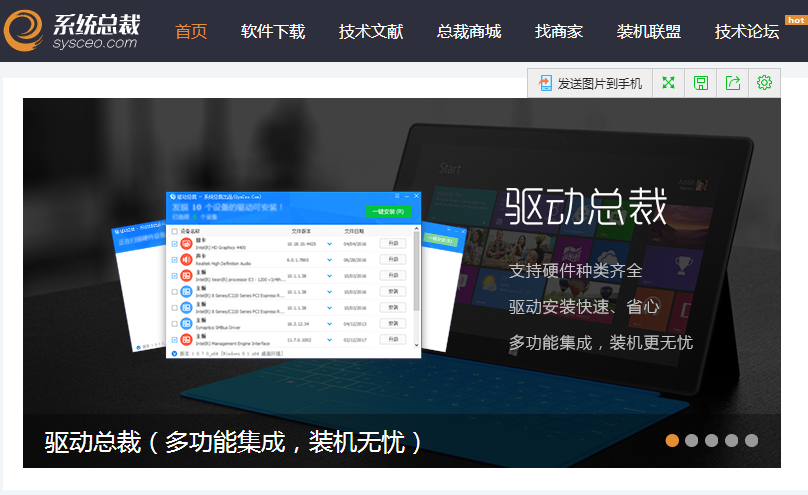Select the 找商家 navigation item

point(559,31)
